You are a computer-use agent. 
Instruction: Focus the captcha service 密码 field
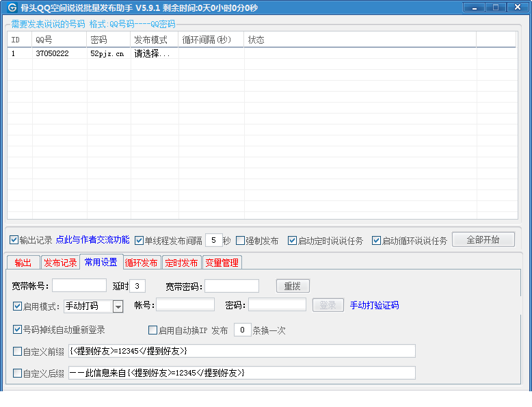277,305
